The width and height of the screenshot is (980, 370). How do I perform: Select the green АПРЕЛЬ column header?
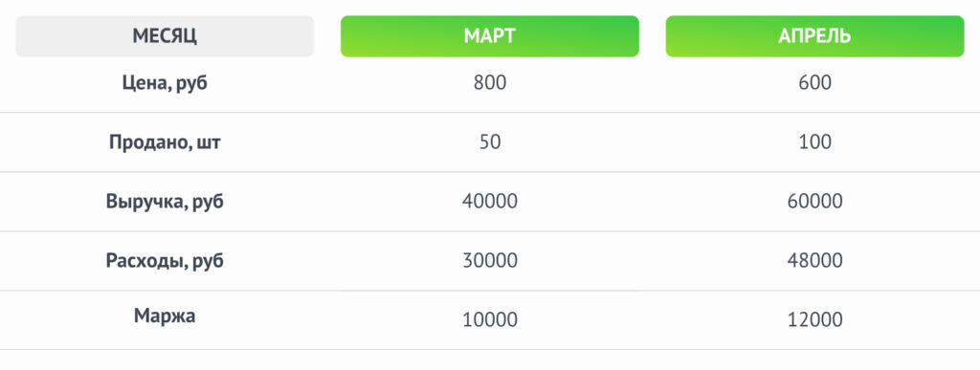(814, 36)
